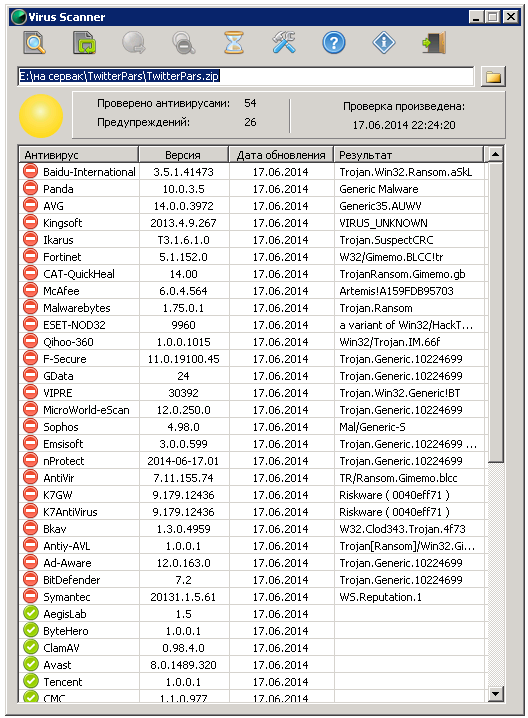This screenshot has width=528, height=718.
Task: Click the file path input field
Action: tap(246, 76)
